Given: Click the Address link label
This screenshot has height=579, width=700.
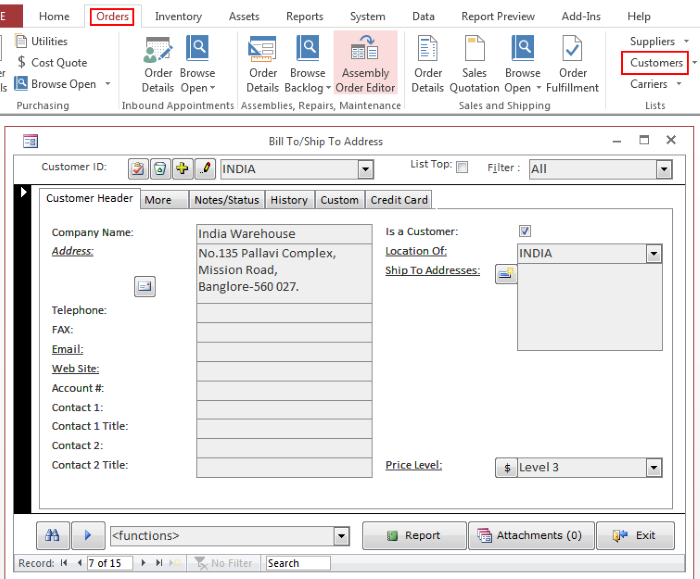Looking at the screenshot, I should (73, 251).
